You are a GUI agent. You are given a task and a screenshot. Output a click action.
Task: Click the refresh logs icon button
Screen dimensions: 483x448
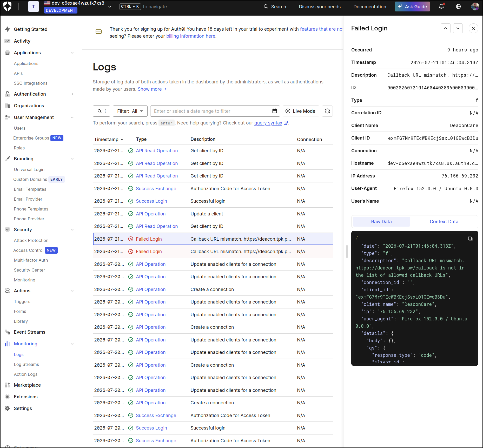coord(327,111)
